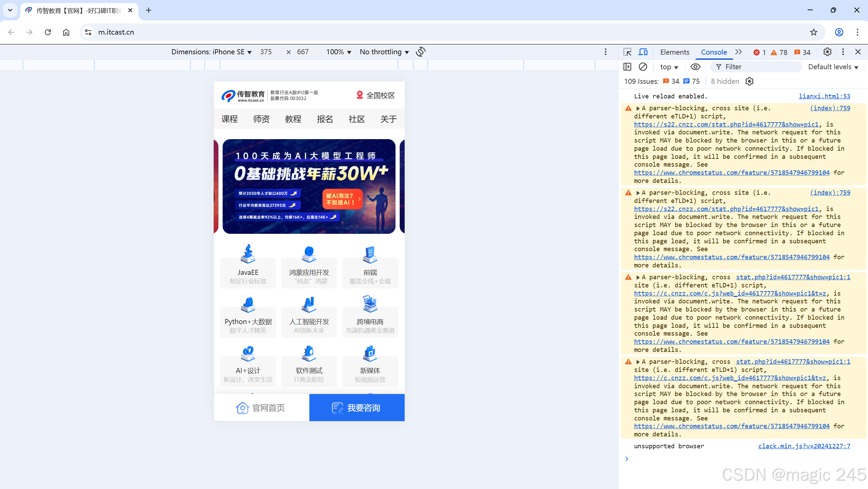The width and height of the screenshot is (868, 489).
Task: Bookmark this page with star icon
Action: click(x=814, y=32)
